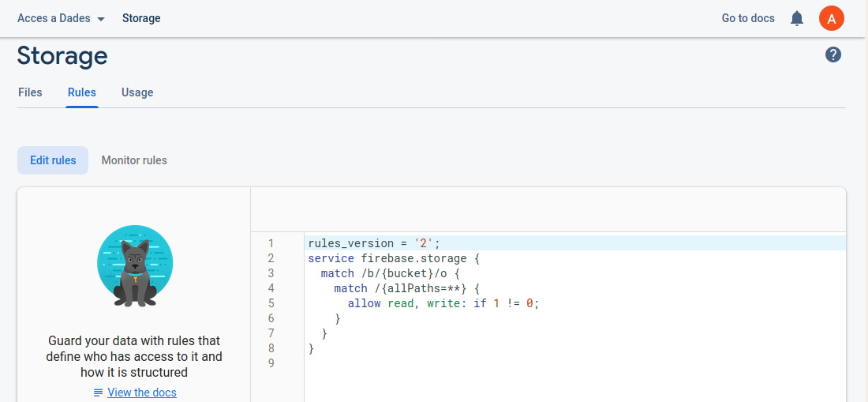Image resolution: width=868 pixels, height=402 pixels.
Task: Click line number 1 in the gutter
Action: (271, 243)
